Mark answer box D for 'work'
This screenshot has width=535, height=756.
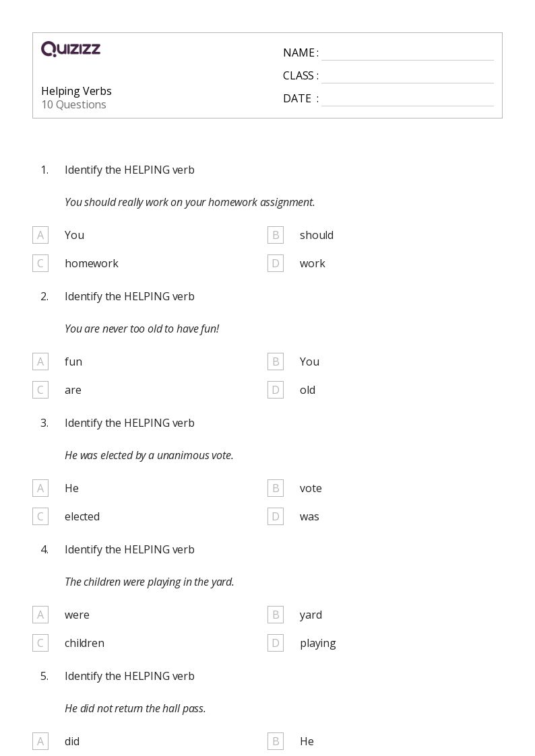click(x=276, y=263)
